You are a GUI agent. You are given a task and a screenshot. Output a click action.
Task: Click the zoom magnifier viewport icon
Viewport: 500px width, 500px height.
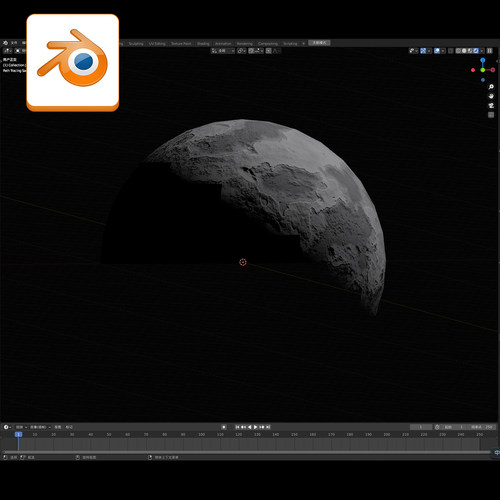click(491, 87)
